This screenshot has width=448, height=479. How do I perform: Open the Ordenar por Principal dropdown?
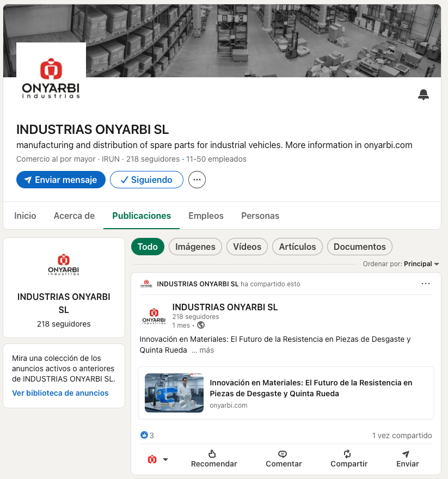click(x=421, y=264)
